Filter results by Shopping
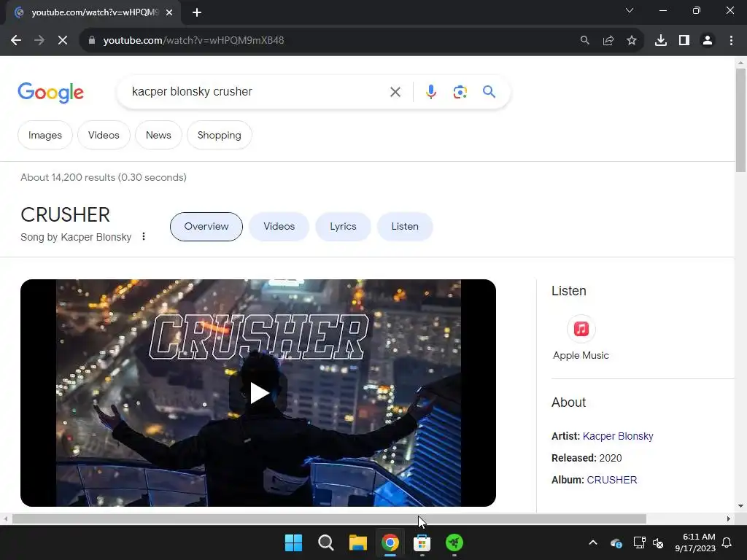The height and width of the screenshot is (560, 747). [219, 135]
